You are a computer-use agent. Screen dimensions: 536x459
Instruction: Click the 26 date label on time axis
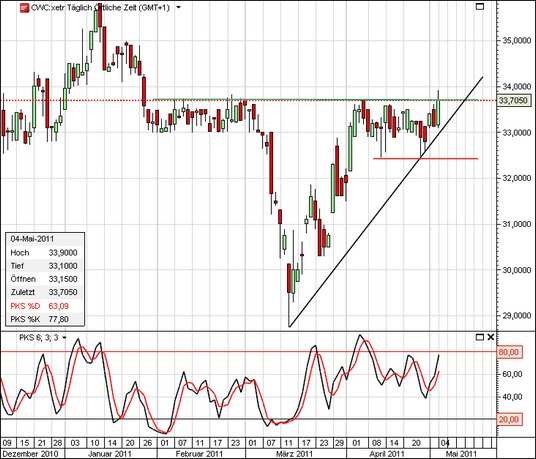(148, 443)
